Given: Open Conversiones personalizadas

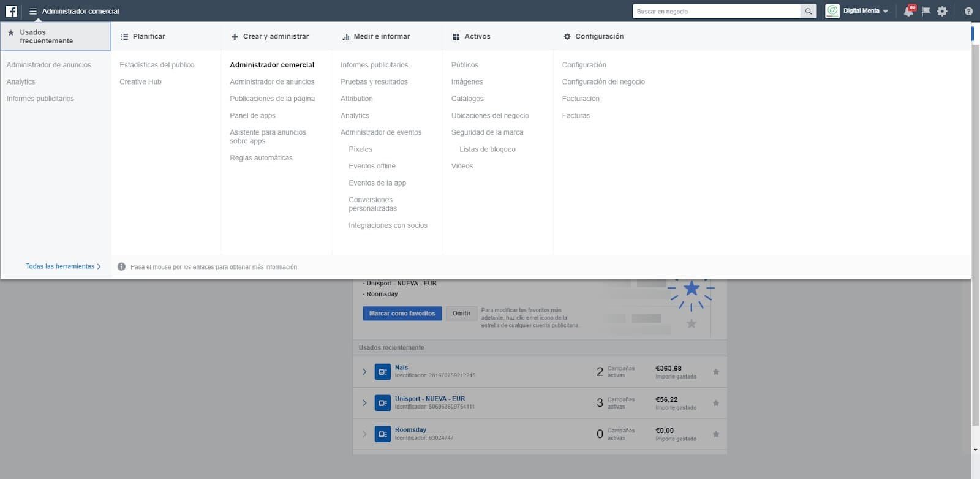Looking at the screenshot, I should pos(372,204).
